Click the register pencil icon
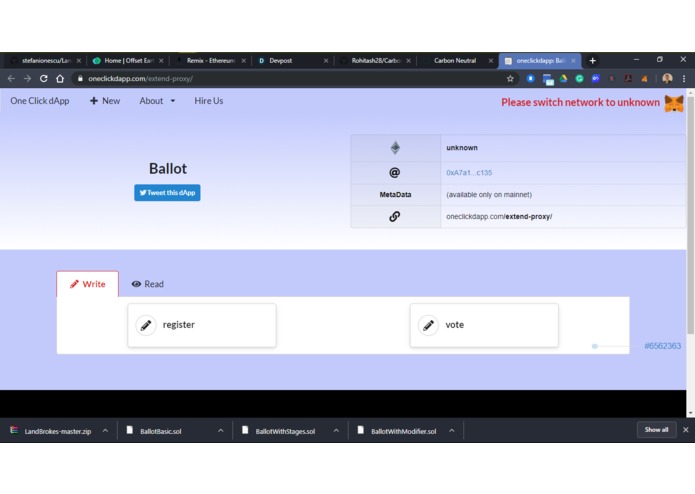The width and height of the screenshot is (695, 494). (x=146, y=325)
